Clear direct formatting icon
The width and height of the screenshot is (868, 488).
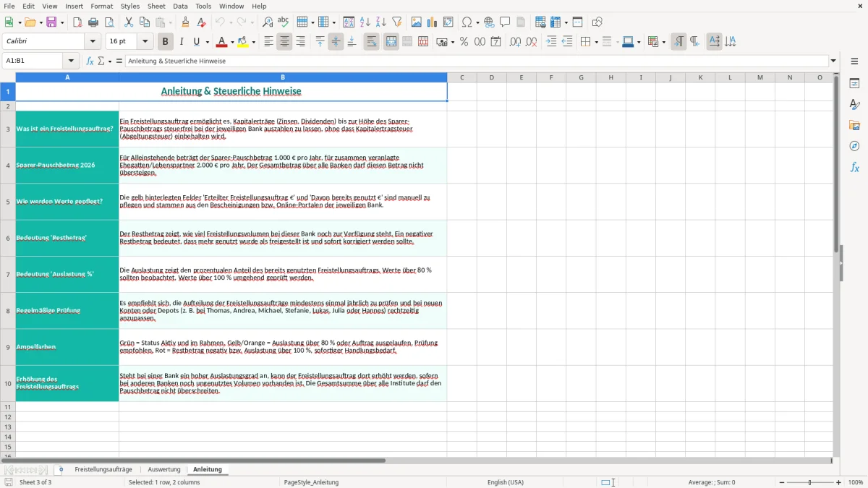tap(202, 22)
